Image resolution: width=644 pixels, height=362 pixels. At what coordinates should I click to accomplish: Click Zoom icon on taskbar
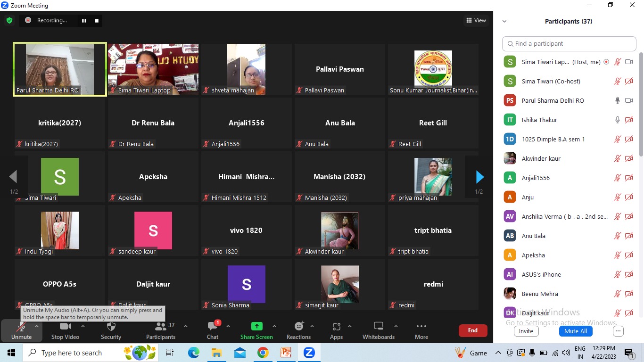click(x=309, y=353)
